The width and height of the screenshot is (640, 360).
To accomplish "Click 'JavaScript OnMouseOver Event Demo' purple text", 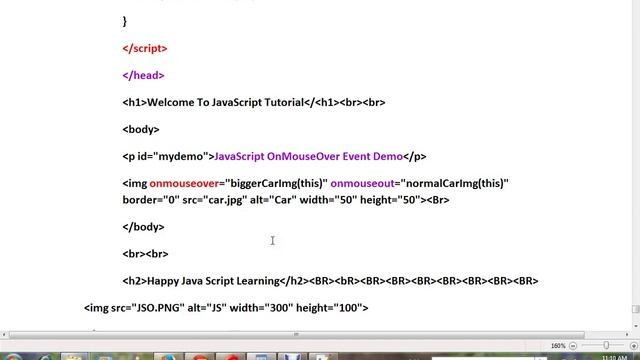I will pyautogui.click(x=309, y=156).
